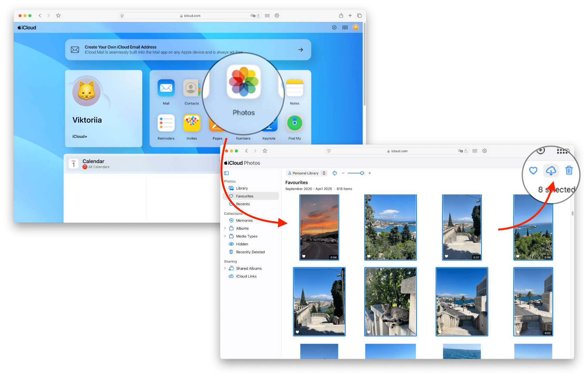Screen dimensions: 588x377
Task: Select the cat sleeping on wall photo
Action: [390, 302]
